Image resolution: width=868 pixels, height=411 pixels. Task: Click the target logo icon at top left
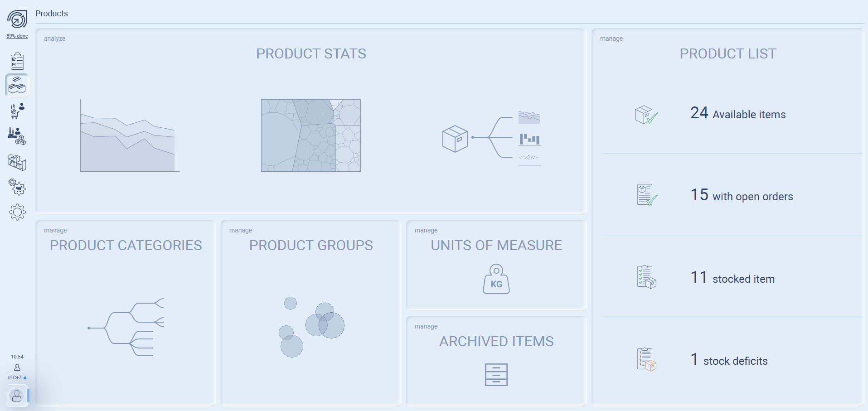pyautogui.click(x=17, y=19)
